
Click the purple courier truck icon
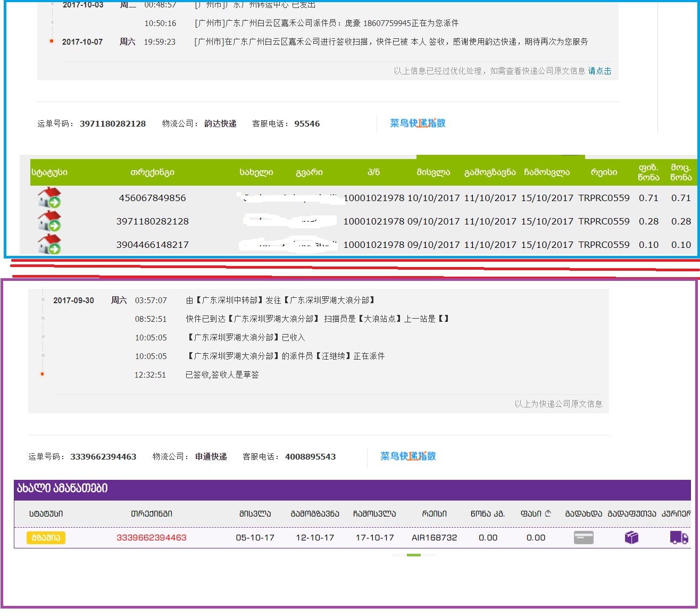click(x=679, y=538)
